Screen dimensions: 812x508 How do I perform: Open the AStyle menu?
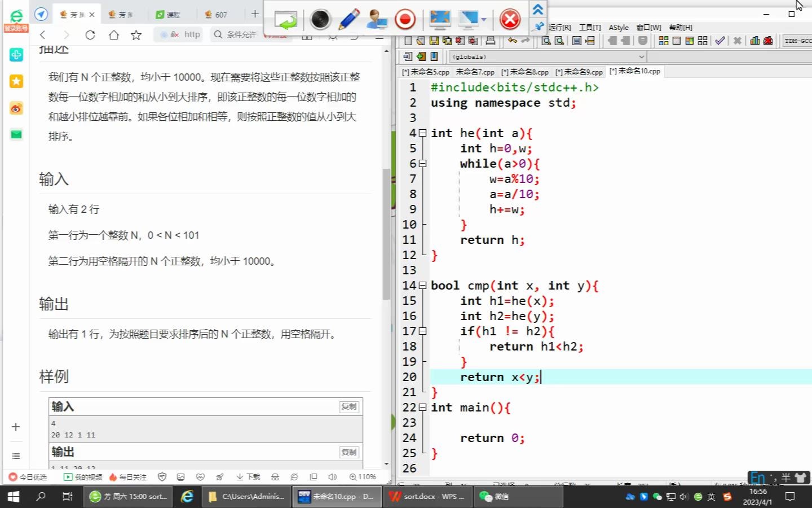click(x=619, y=27)
